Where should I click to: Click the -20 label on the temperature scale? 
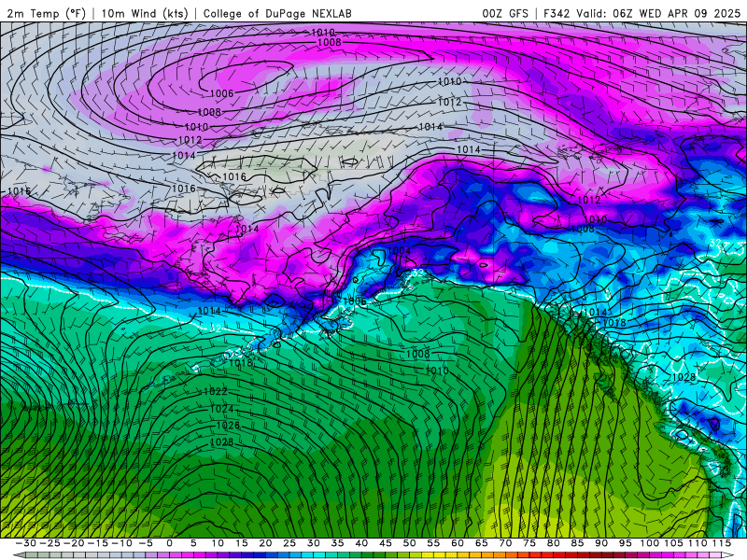[74, 543]
